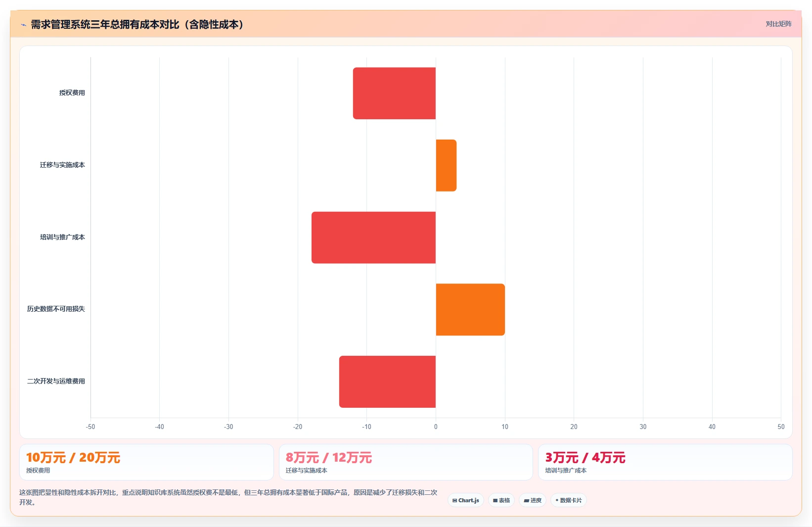Image resolution: width=812 pixels, height=527 pixels.
Task: Click the x-axis tick label 50
Action: tap(781, 427)
